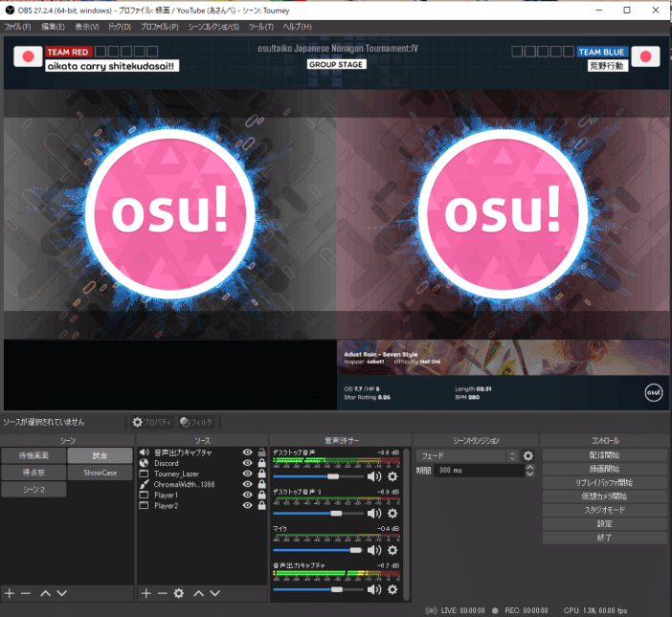Mute デスクトップ音声 2 speaker icon
Screen dimensions: 672x617
pos(374,513)
